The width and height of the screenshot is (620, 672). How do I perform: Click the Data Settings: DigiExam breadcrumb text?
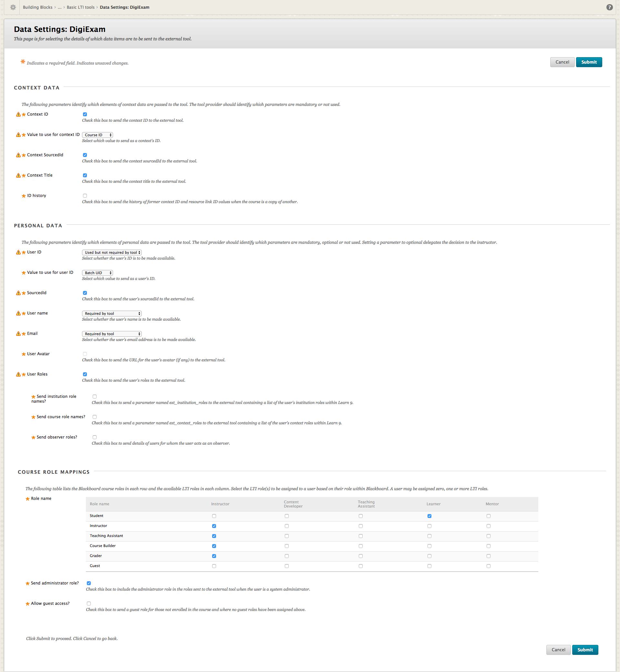pyautogui.click(x=124, y=7)
